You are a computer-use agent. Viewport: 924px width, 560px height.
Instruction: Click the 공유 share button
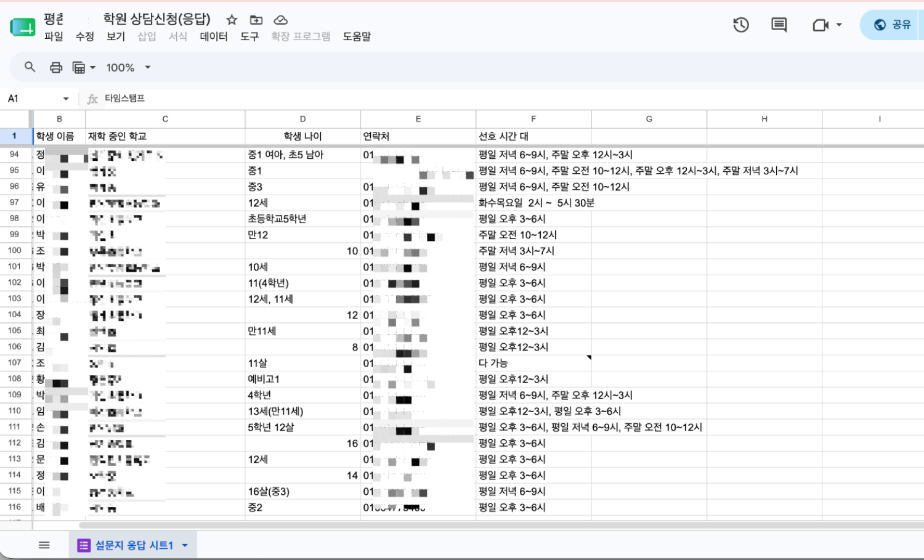[x=893, y=25]
